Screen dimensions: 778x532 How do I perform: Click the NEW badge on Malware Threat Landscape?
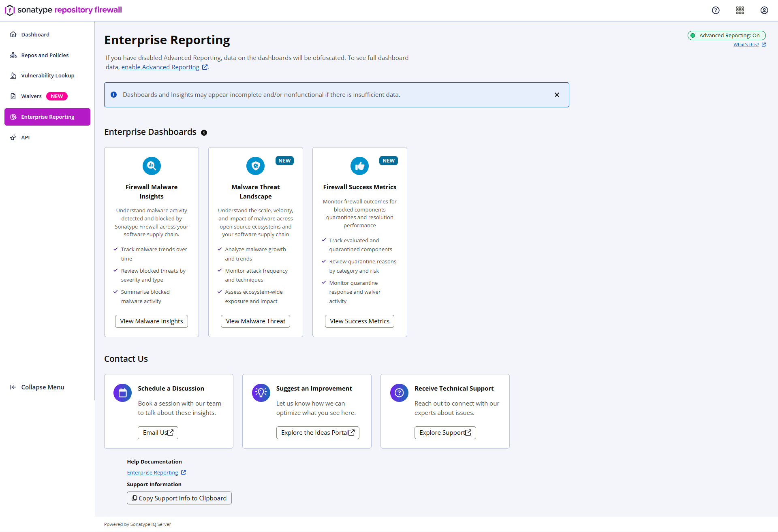point(284,161)
